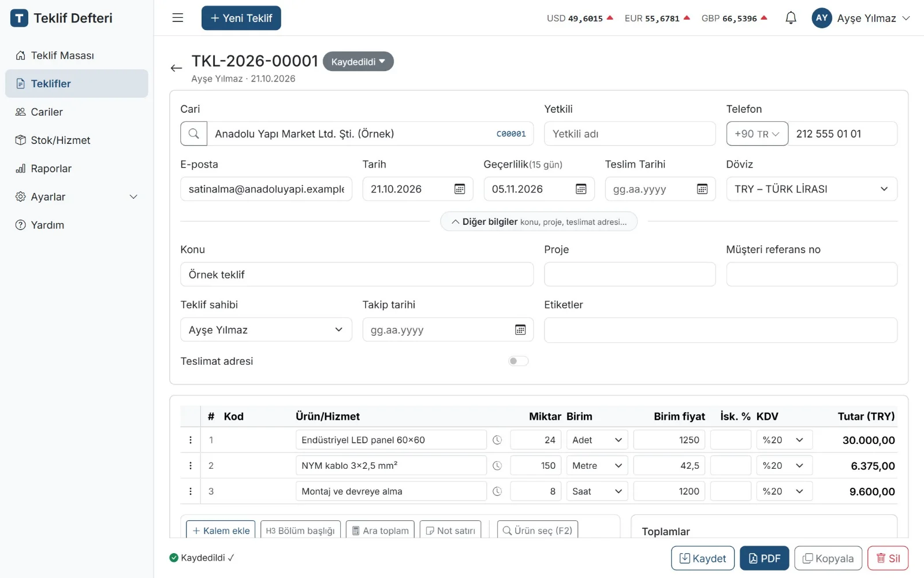This screenshot has height=578, width=924.
Task: Expand the Ayarlar sidebar menu
Action: (x=77, y=197)
